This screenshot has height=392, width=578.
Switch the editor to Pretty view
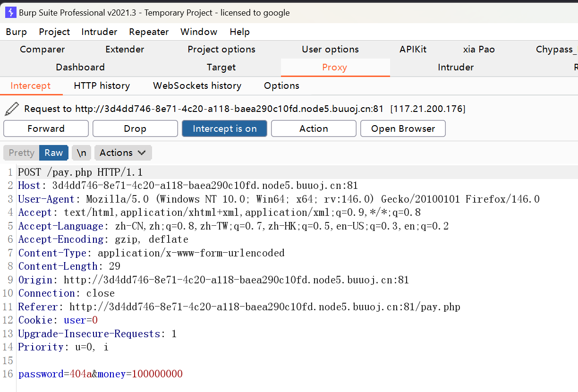[x=21, y=153]
